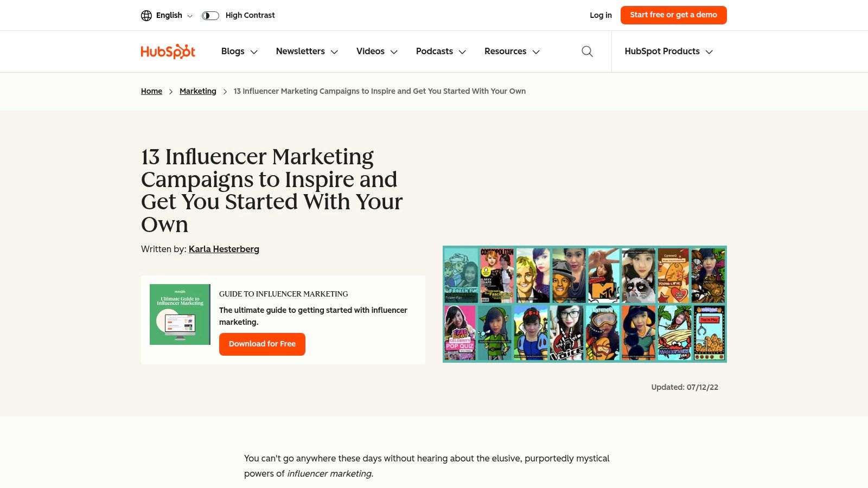This screenshot has height=488, width=868.
Task: Open author Karla Hesterberg's profile link
Action: (224, 249)
